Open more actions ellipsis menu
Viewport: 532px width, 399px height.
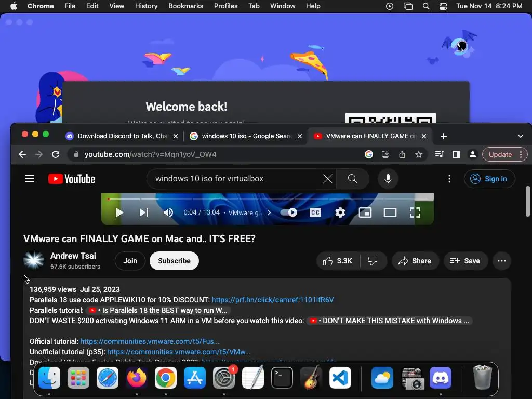(x=502, y=261)
